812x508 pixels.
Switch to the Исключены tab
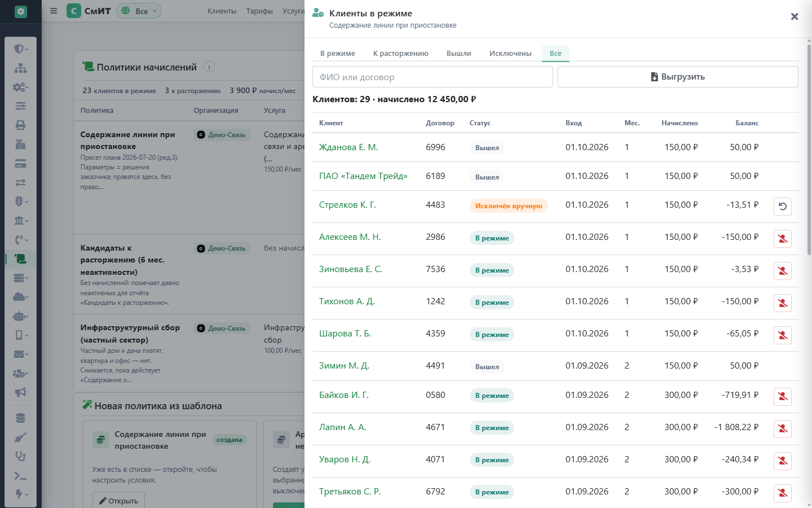510,53
